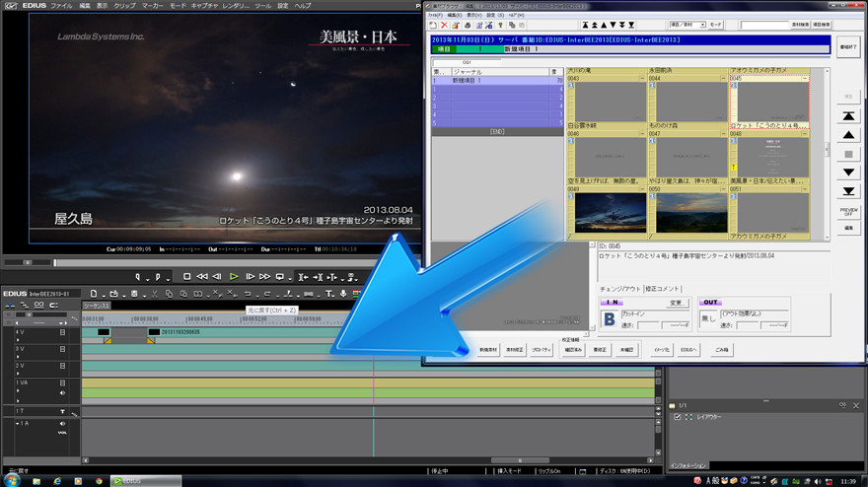Click move-to-top arrow in browser top toolbar
The image size is (868, 487).
585,25
